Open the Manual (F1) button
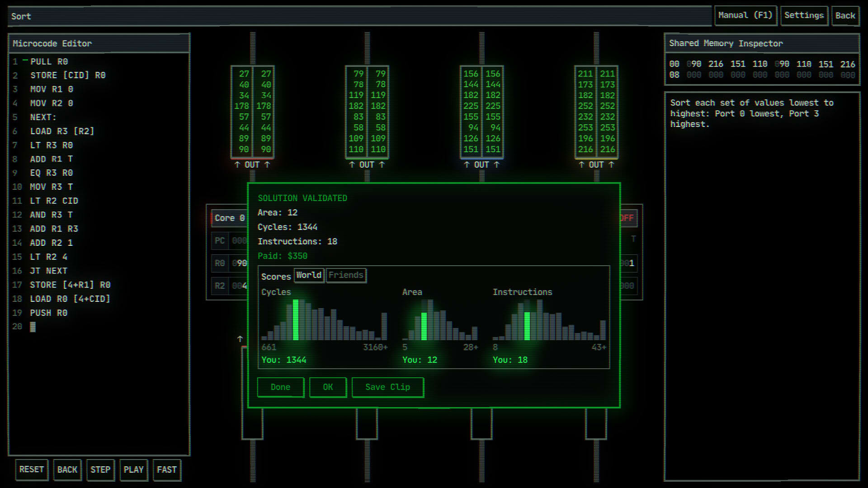Viewport: 868px width, 488px height. click(745, 15)
